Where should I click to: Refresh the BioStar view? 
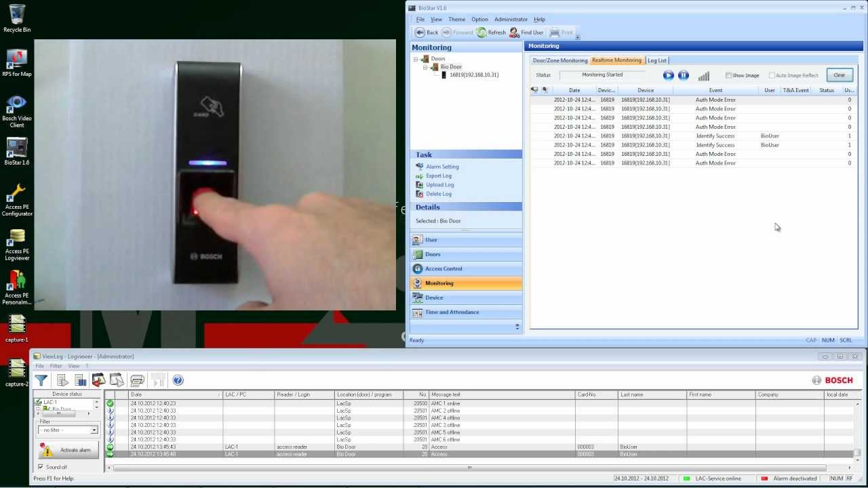(491, 33)
